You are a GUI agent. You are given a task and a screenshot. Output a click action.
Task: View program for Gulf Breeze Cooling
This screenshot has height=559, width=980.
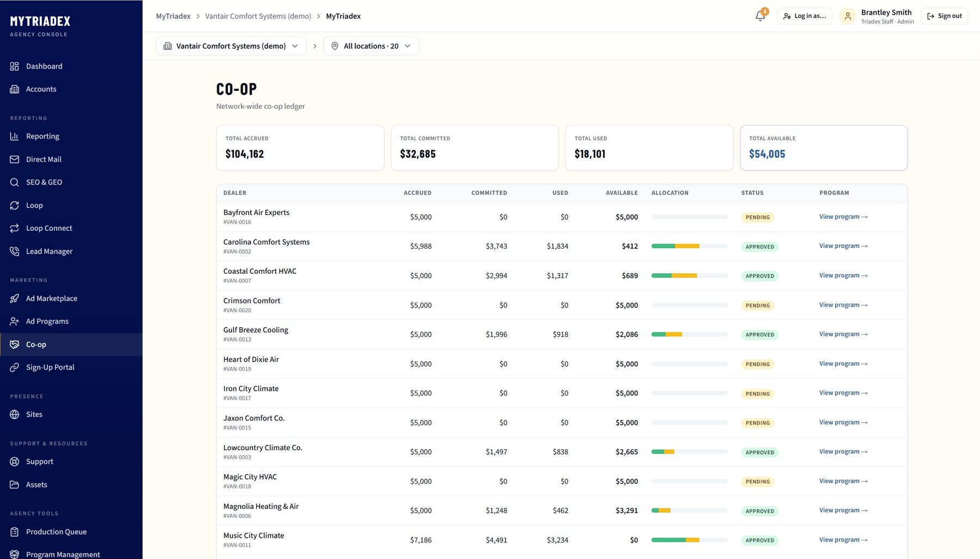tap(843, 334)
